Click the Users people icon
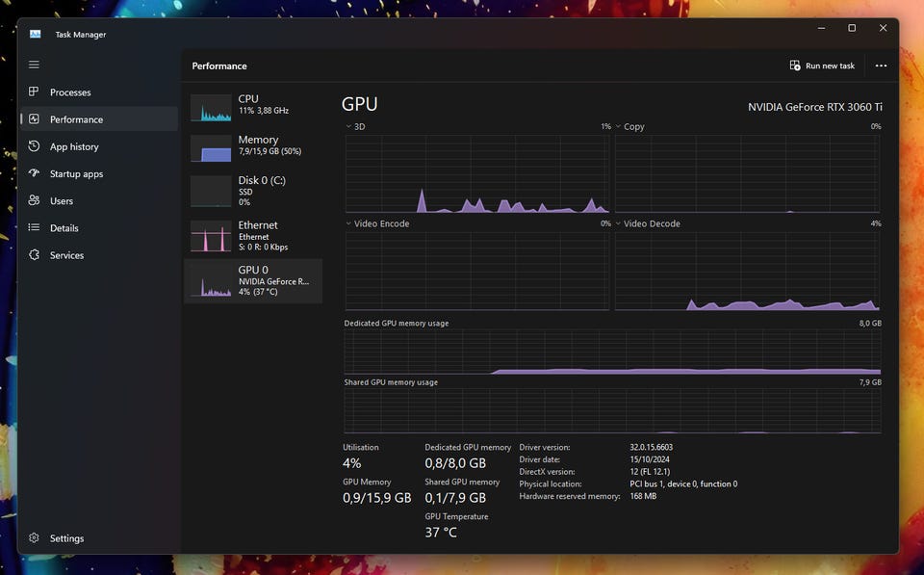Image resolution: width=924 pixels, height=575 pixels. 34,200
